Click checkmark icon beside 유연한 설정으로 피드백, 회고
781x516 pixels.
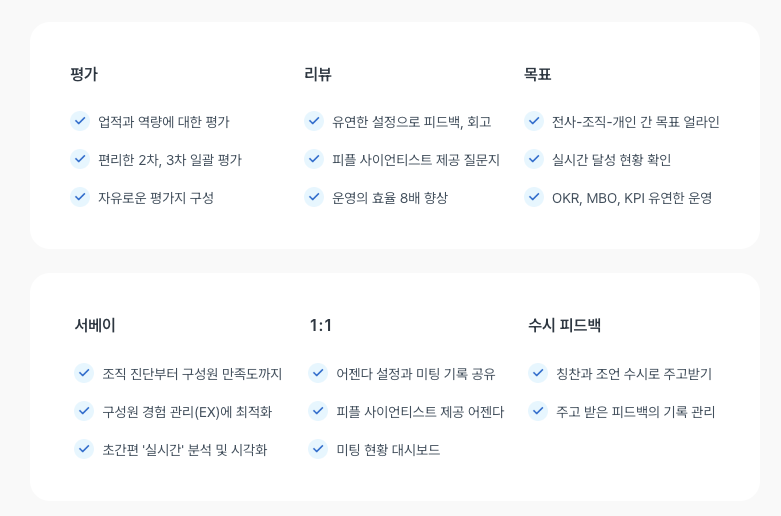click(314, 121)
